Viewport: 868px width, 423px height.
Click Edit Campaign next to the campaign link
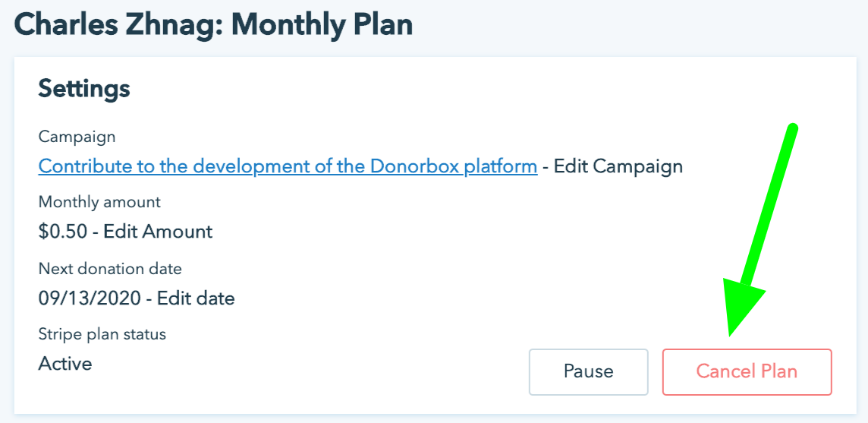[x=618, y=166]
